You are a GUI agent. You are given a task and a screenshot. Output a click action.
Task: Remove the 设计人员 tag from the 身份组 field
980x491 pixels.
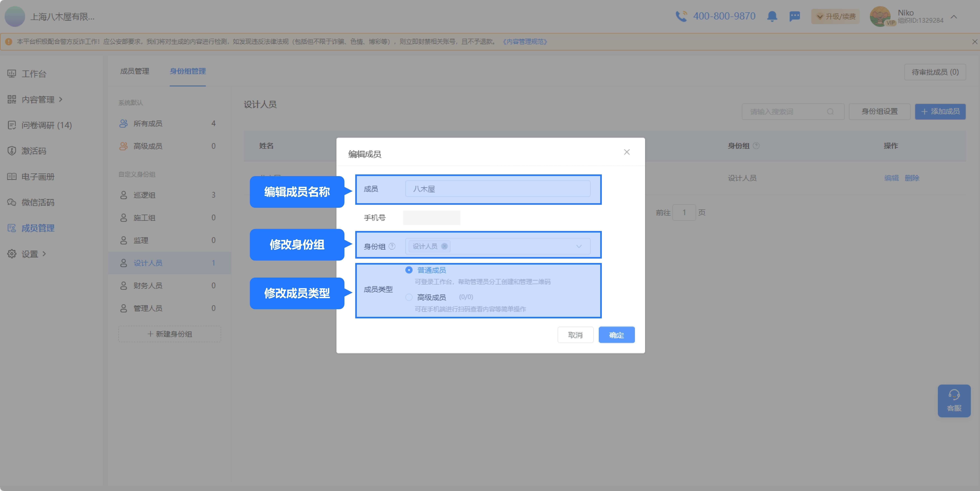point(444,246)
